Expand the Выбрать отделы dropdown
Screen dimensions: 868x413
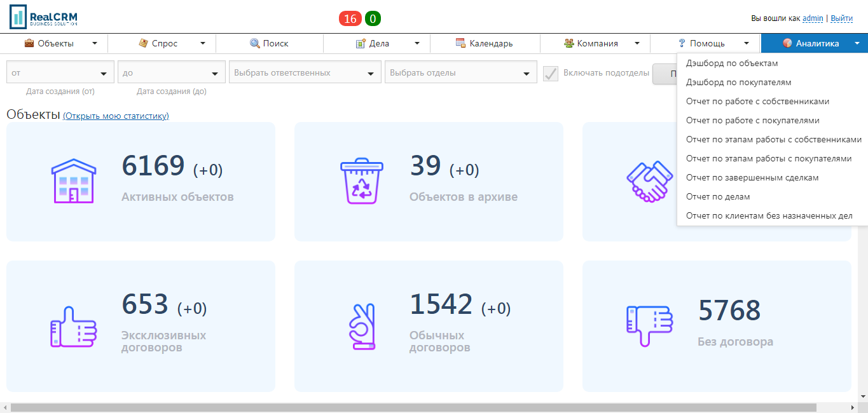point(460,72)
